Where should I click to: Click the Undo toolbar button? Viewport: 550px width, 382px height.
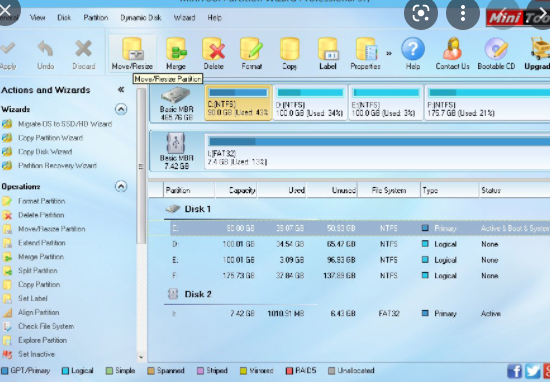(46, 54)
